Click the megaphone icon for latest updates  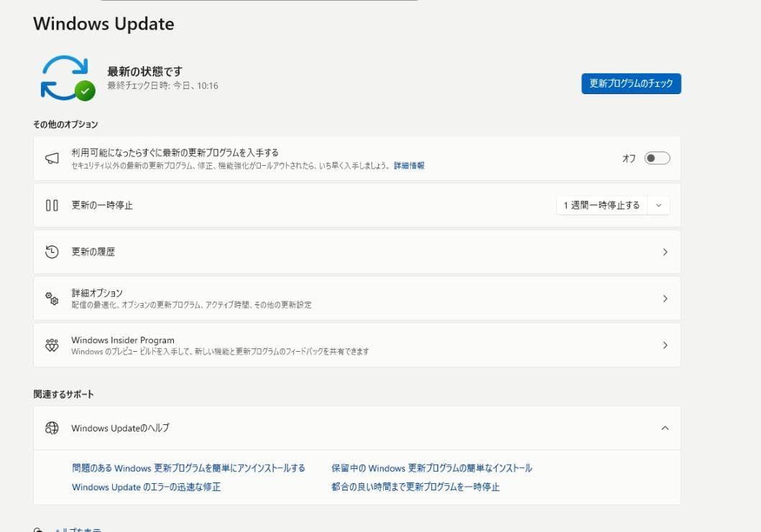tap(52, 159)
